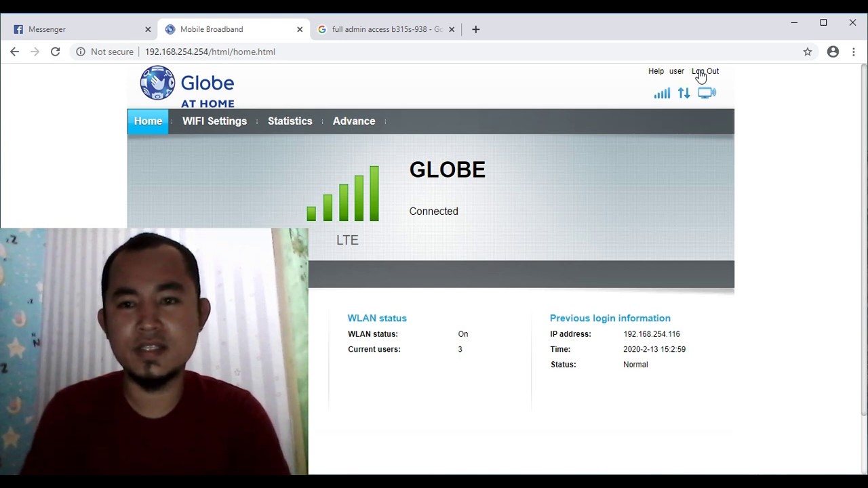Click the Current users label

(x=374, y=349)
